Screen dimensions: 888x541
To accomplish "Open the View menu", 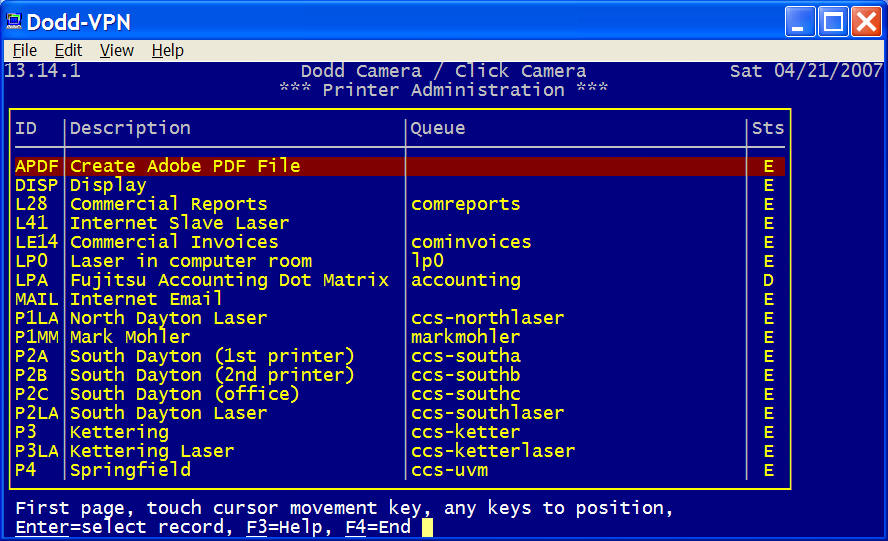I will click(x=117, y=50).
